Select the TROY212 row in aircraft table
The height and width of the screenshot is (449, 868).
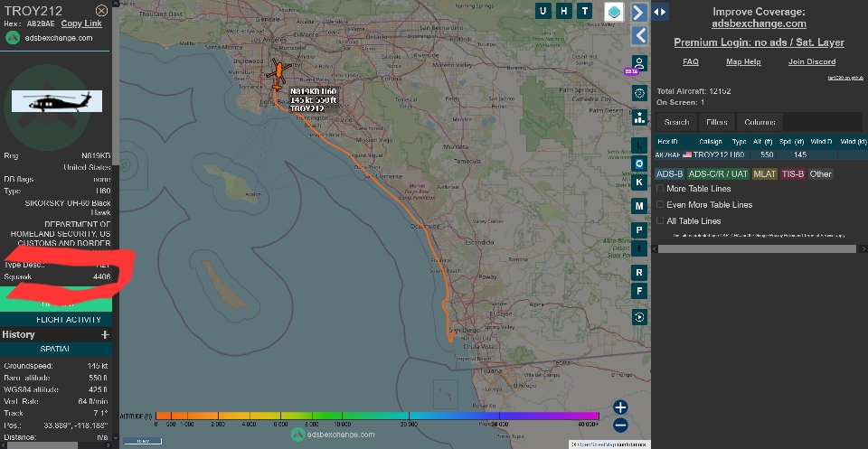760,154
